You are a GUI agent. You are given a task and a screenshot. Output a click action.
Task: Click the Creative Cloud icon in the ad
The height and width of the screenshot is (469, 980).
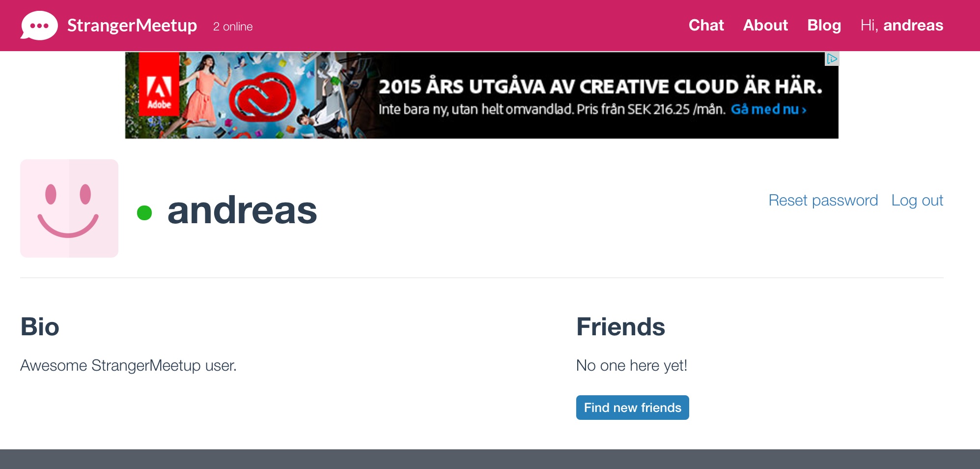pos(262,97)
